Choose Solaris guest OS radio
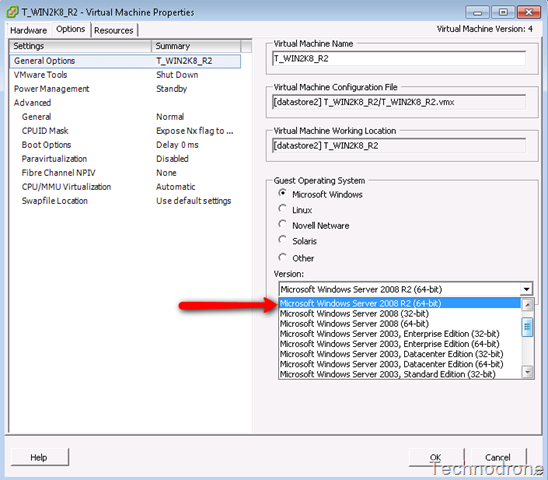 point(282,239)
